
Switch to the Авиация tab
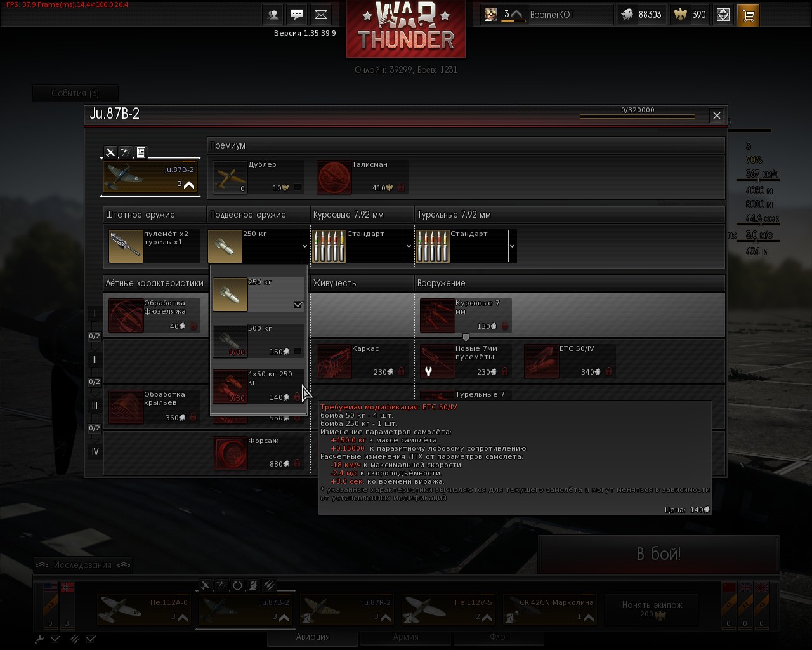tap(313, 637)
